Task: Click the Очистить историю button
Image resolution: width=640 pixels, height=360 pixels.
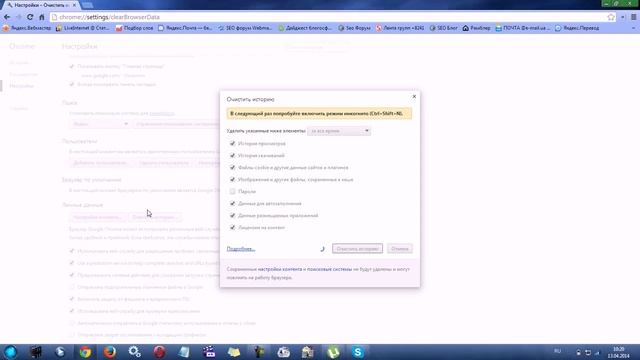Action: (x=357, y=249)
